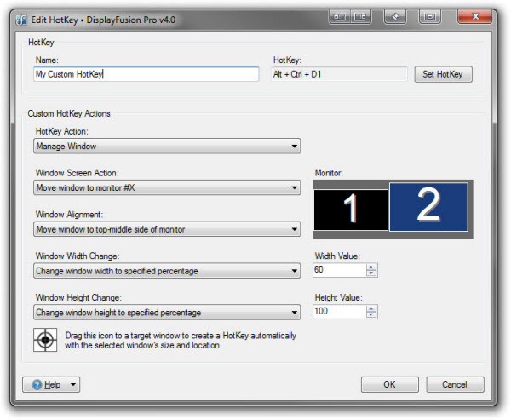Open the Help button's dropdown arrow
This screenshot has height=420, width=511.
coord(73,385)
